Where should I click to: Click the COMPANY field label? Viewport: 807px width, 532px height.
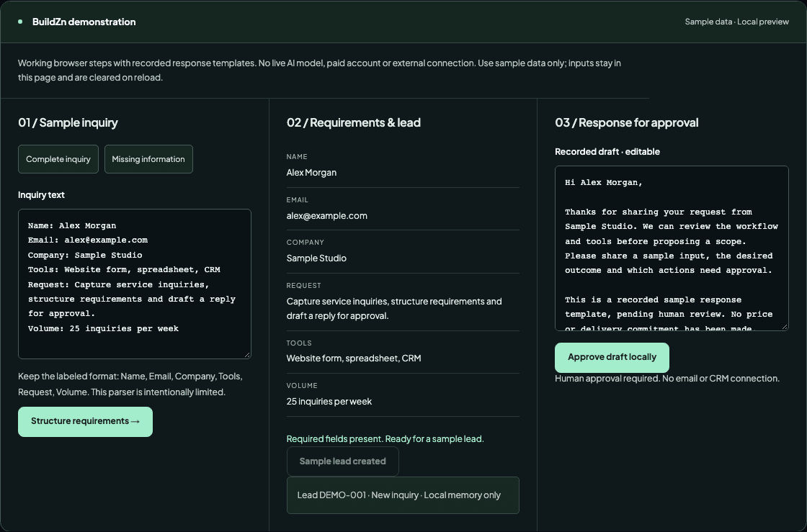[306, 243]
